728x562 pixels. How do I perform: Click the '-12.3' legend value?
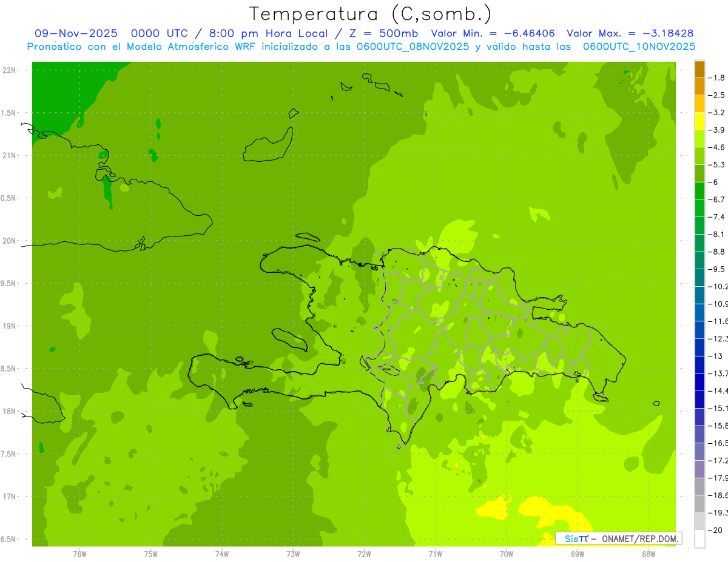(x=719, y=338)
